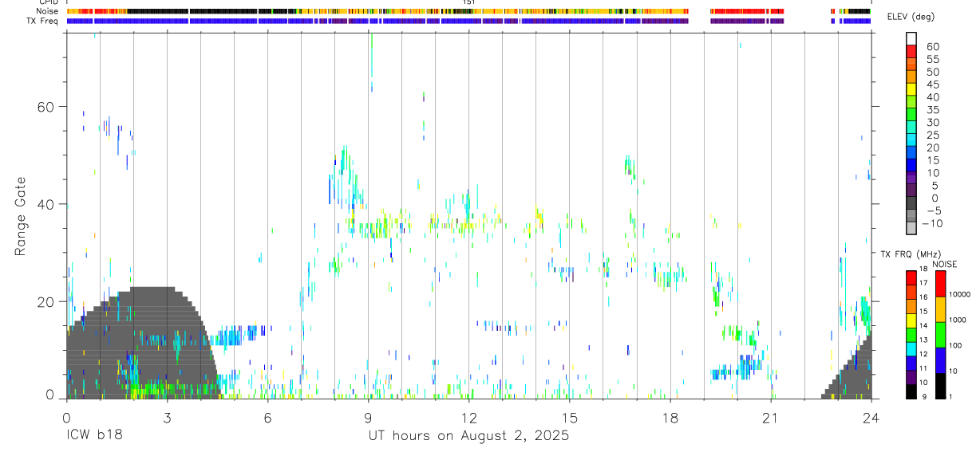Click the 20 label on ELEV scale

click(932, 148)
